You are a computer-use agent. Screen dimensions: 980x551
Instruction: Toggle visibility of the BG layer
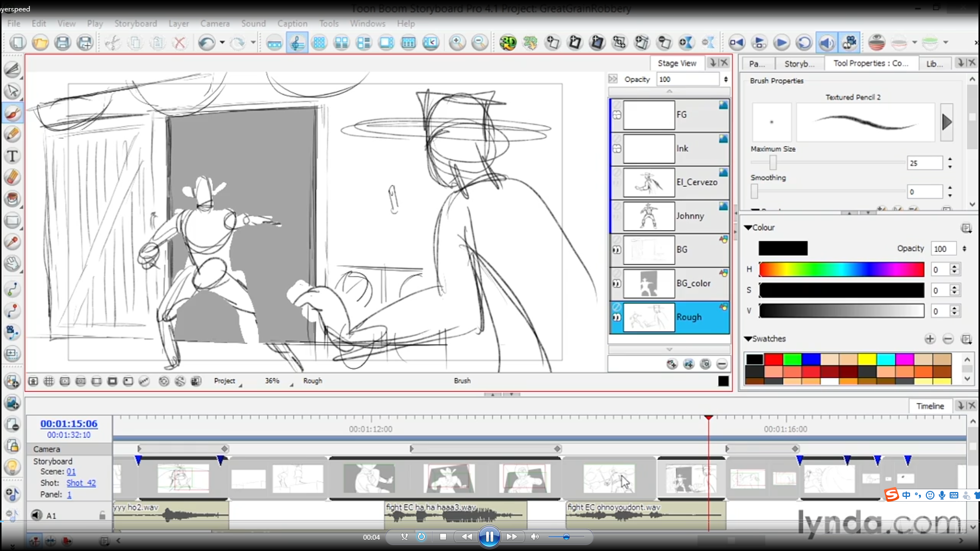point(617,250)
